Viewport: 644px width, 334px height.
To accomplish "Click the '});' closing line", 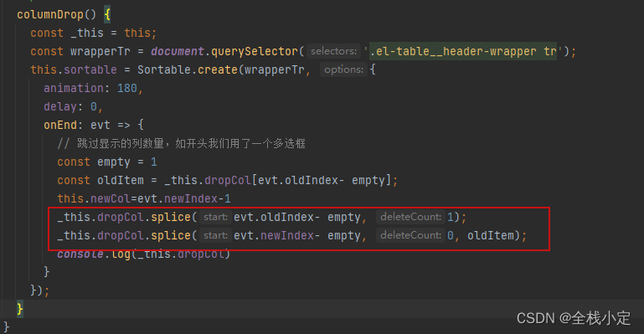I will [x=40, y=290].
